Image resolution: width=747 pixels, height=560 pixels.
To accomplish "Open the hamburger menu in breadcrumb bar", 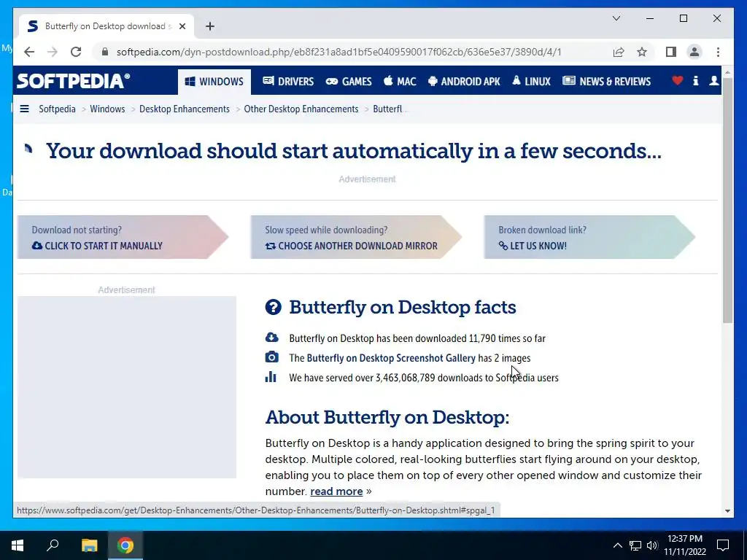I will (x=24, y=109).
